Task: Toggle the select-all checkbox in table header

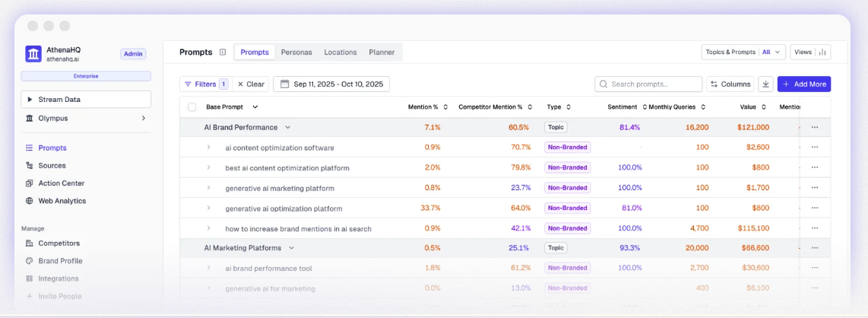Action: 192,107
